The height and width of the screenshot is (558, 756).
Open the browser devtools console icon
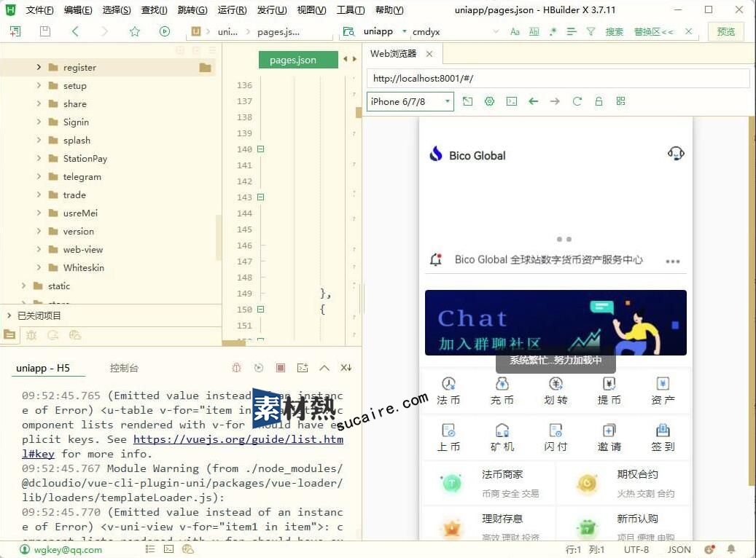(512, 101)
